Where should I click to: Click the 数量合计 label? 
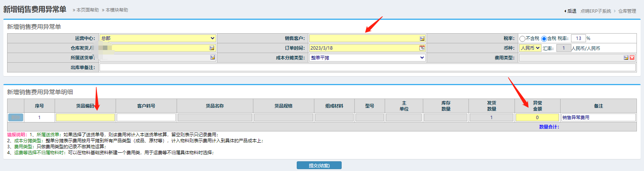tap(549, 127)
